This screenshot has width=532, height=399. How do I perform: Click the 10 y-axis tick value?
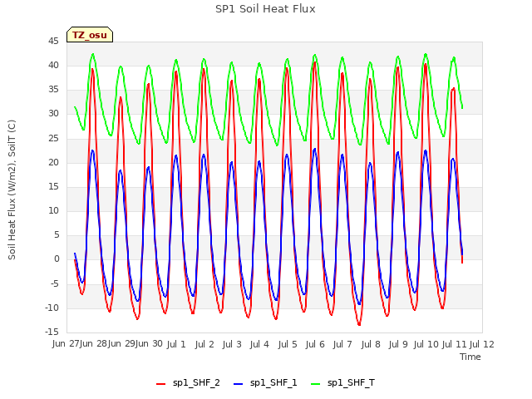(x=53, y=210)
